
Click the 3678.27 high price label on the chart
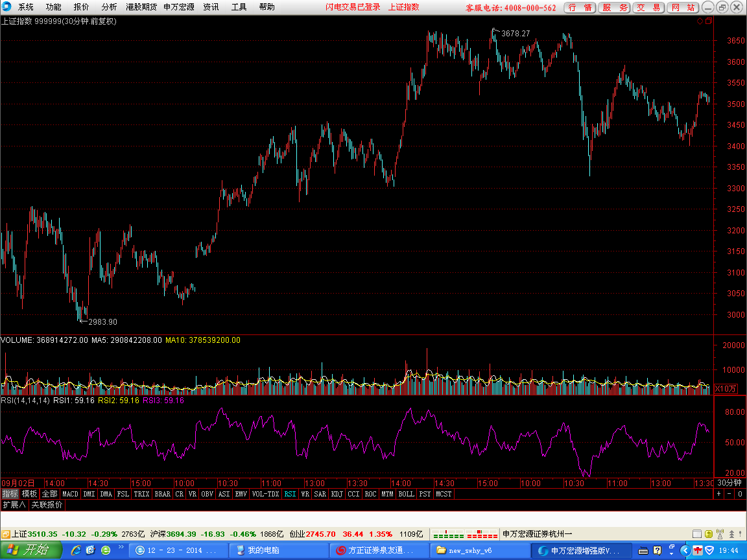coord(516,33)
